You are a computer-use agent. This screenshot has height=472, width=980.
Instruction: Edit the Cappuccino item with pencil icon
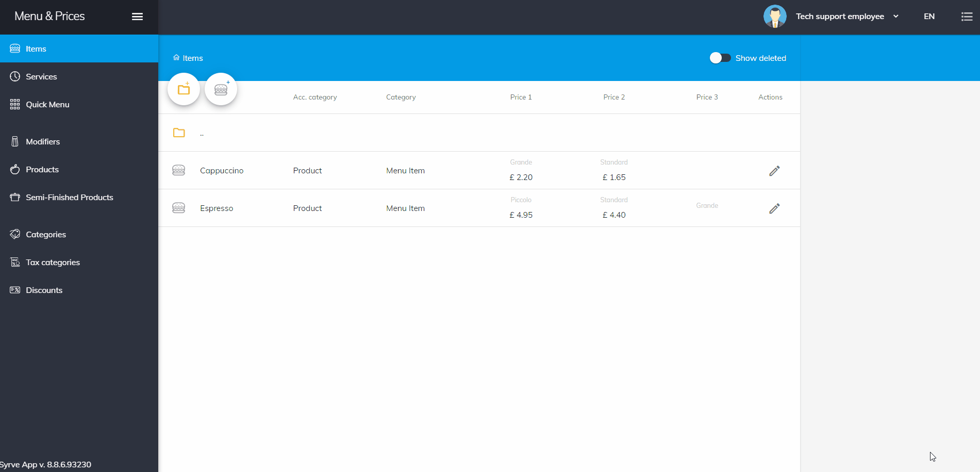pyautogui.click(x=774, y=171)
